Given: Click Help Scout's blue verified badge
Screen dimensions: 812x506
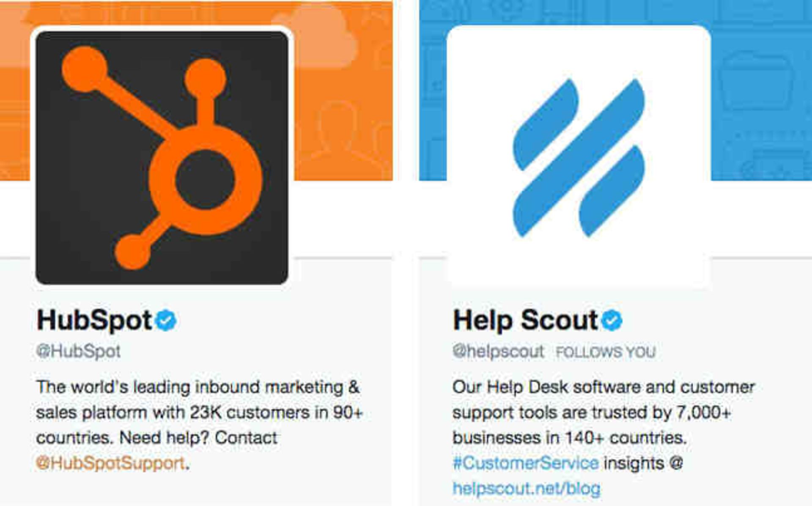Looking at the screenshot, I should pyautogui.click(x=612, y=320).
